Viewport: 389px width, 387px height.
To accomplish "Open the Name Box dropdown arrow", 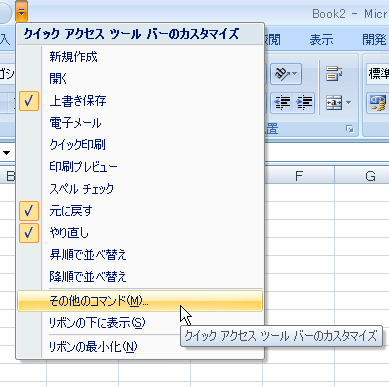I will click(6, 153).
